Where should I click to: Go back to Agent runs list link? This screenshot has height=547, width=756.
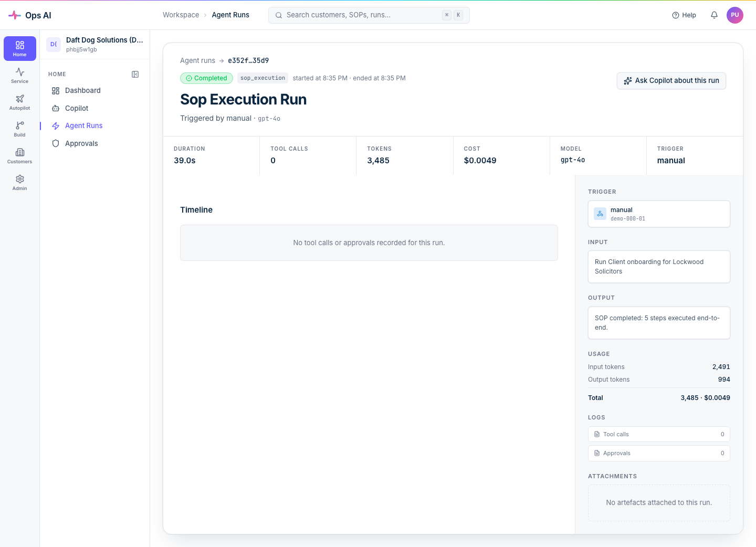point(197,60)
